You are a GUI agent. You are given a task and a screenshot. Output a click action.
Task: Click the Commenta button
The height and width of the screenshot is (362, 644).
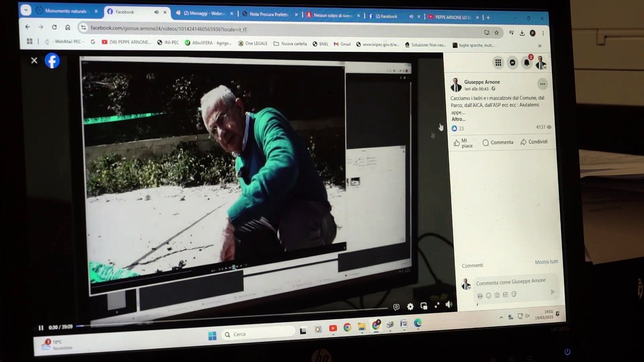[498, 143]
